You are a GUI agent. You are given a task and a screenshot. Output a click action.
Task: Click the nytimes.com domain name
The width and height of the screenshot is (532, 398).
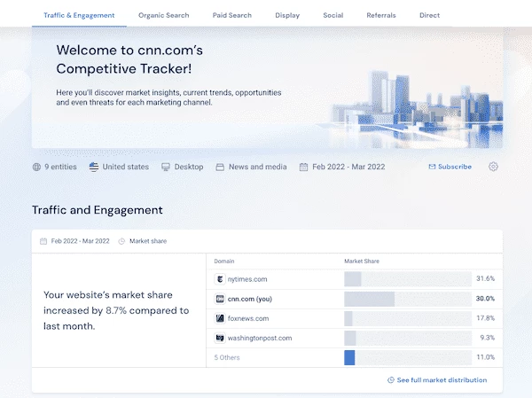[247, 279]
